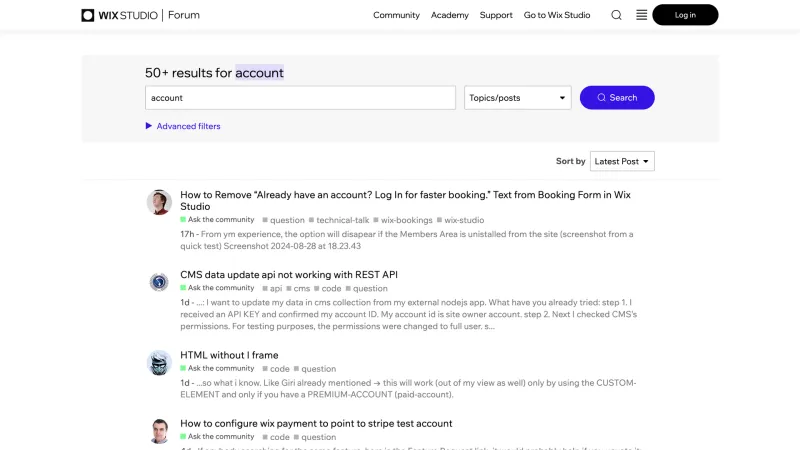Open avatar of the stripe test account post author

pyautogui.click(x=159, y=431)
